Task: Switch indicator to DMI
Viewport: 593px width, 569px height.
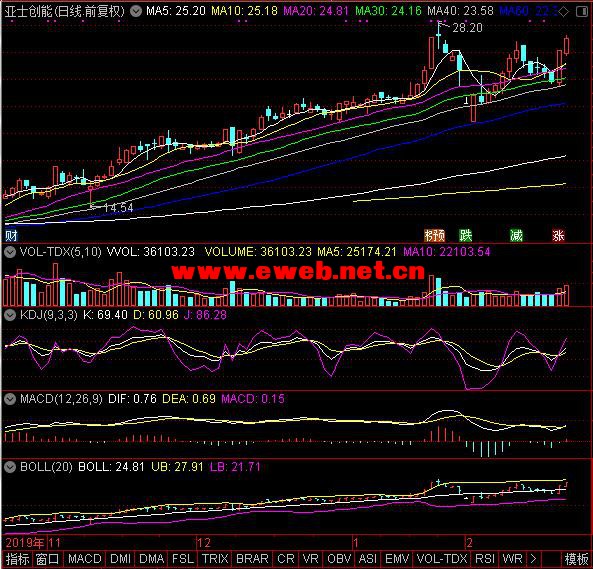Action: 120,559
